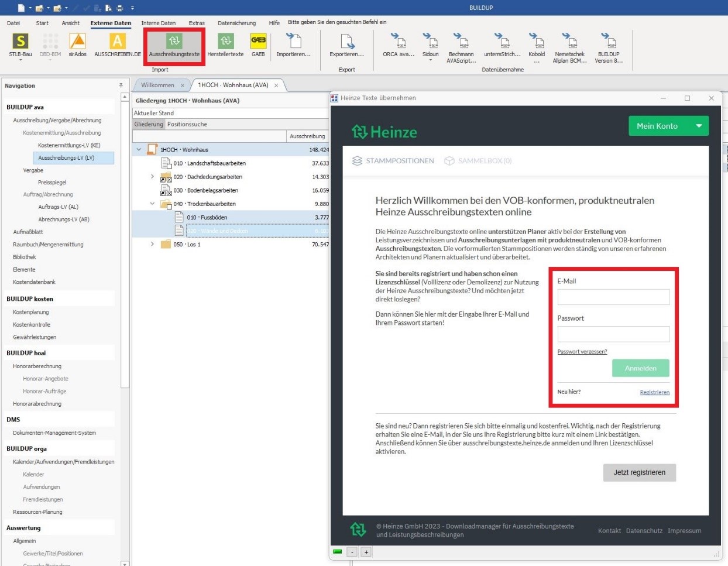Expand the 020 · Dachdeckungsarbeiten node

(x=152, y=177)
